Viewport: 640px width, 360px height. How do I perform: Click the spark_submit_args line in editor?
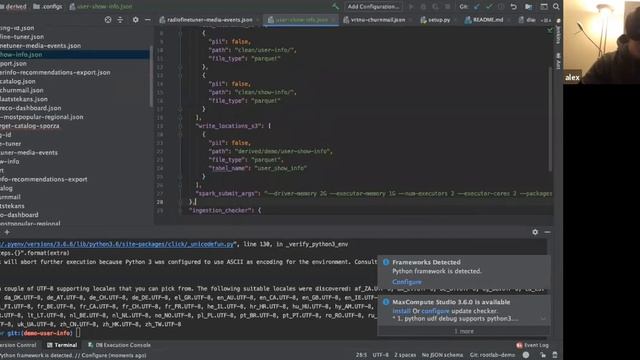373,193
